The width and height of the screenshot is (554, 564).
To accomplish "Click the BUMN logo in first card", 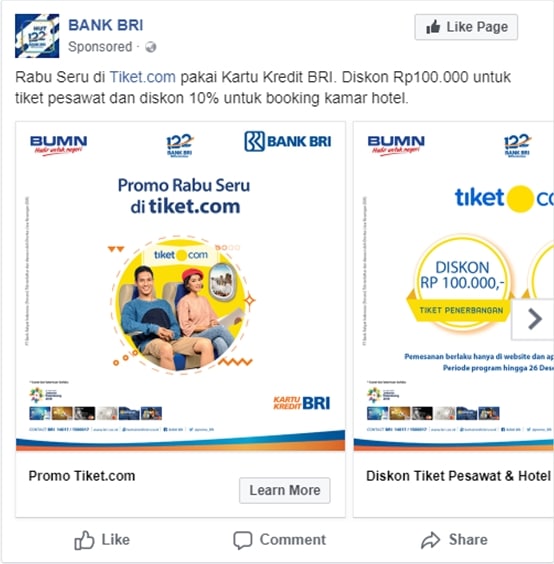I will [58, 145].
